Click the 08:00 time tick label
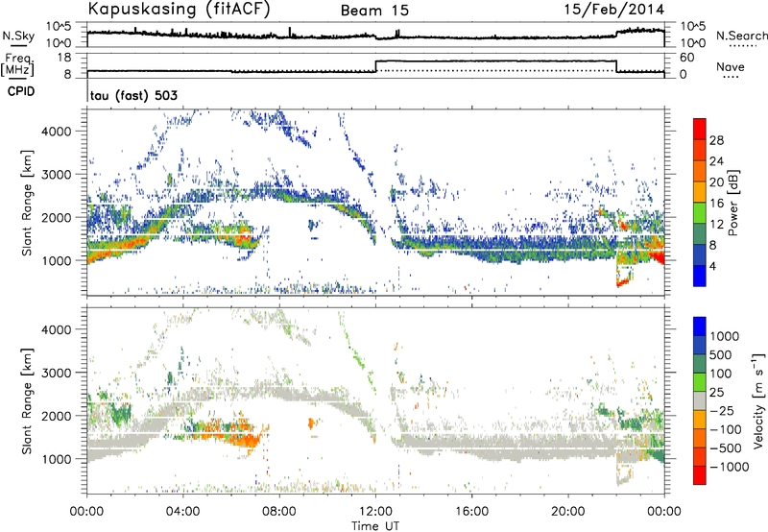The image size is (768, 532). coord(279,512)
